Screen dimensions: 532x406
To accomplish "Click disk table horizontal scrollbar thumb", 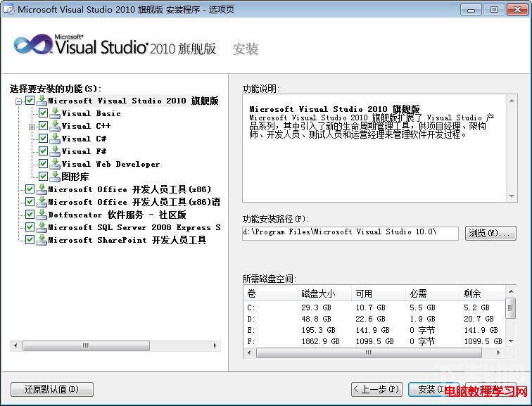I will [369, 353].
